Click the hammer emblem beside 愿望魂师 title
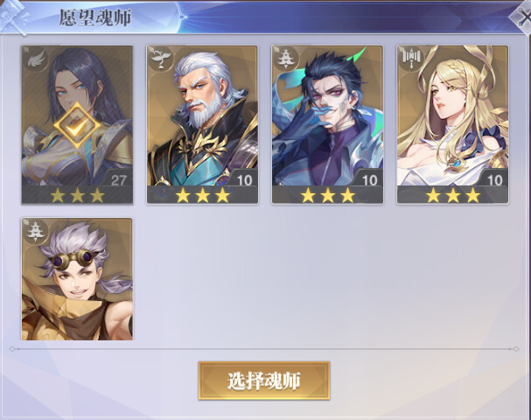Viewport: 531px width, 420px height. click(14, 17)
